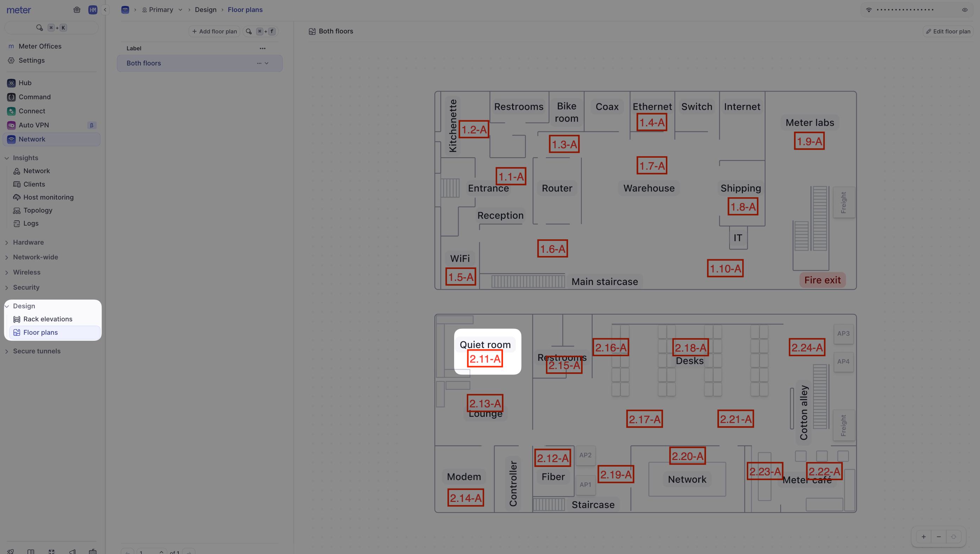The width and height of the screenshot is (980, 554).
Task: Open Command in the sidebar
Action: point(34,97)
